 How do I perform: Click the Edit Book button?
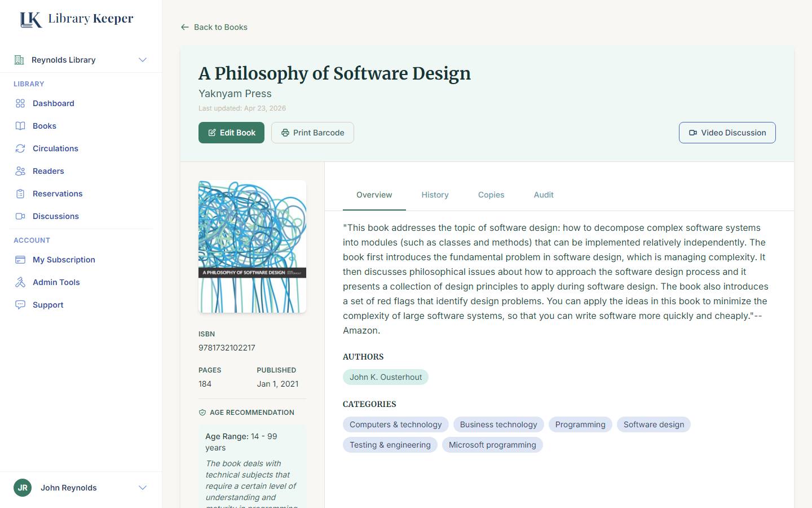pyautogui.click(x=231, y=133)
